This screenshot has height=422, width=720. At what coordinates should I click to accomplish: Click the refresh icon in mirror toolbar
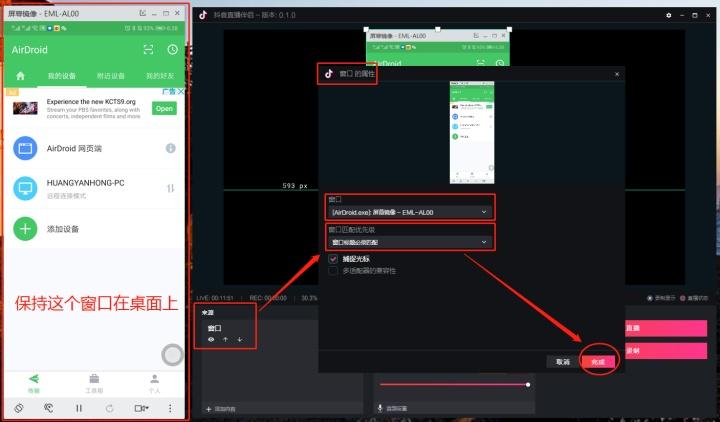click(109, 408)
